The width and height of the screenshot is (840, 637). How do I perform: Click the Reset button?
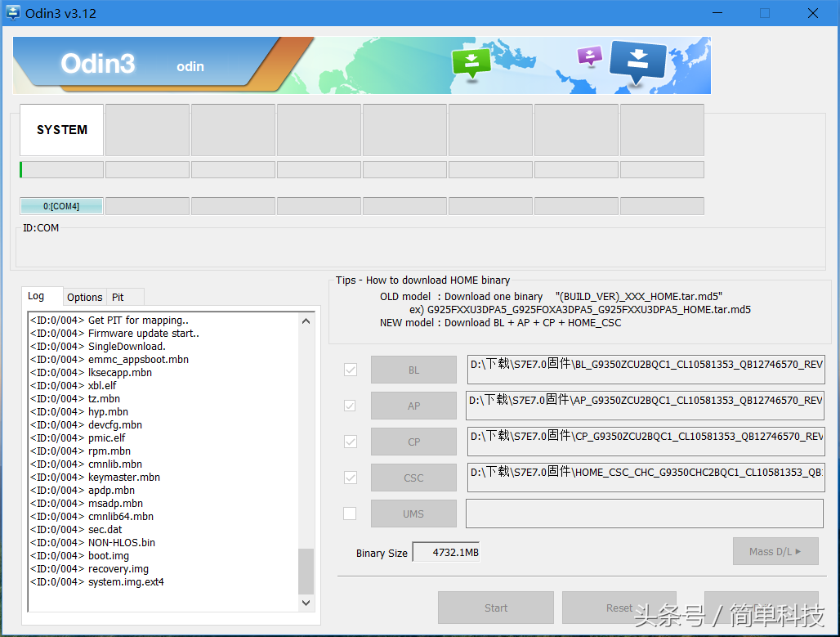tap(619, 608)
